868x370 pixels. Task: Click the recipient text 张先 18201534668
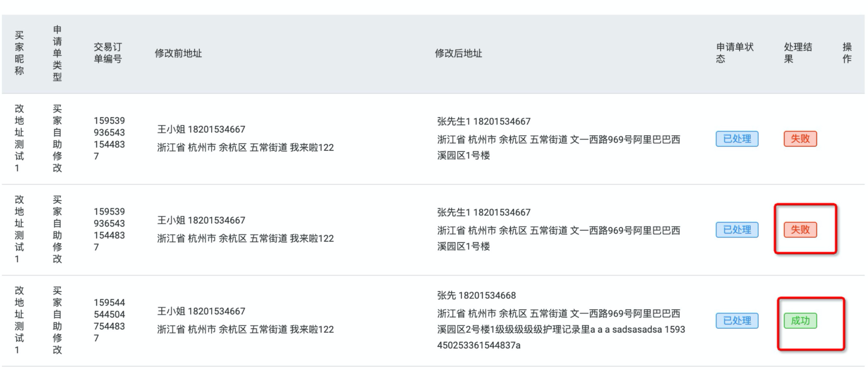476,295
